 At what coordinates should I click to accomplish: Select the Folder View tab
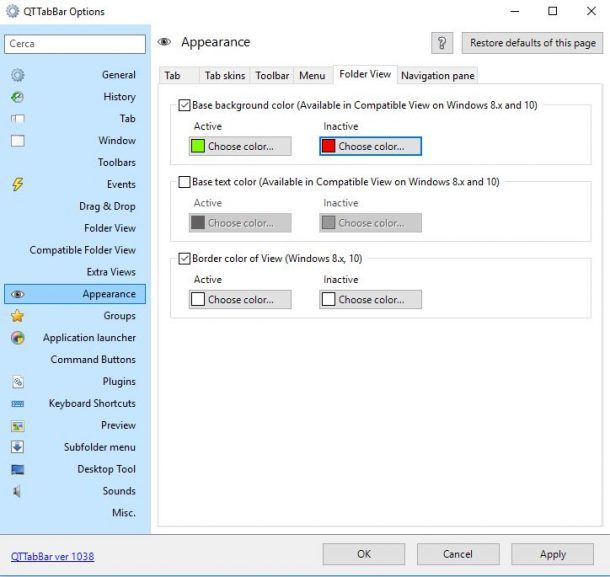pos(365,74)
